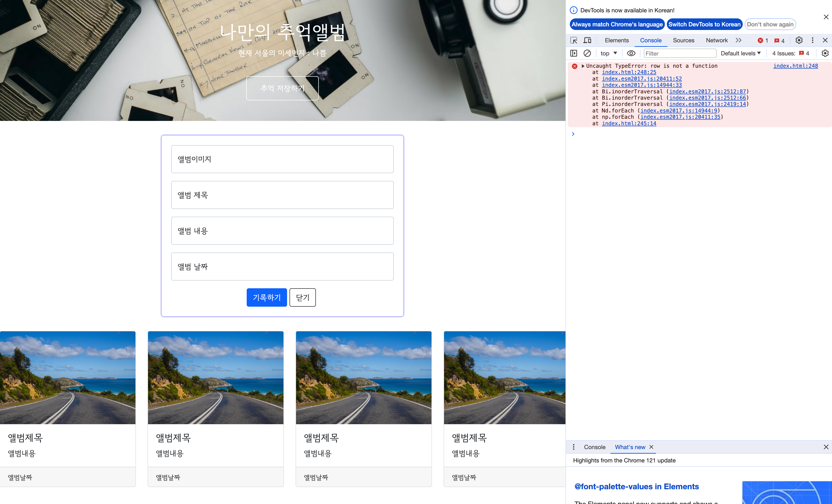Click Always match Chrome's language button
Viewport: 832px width, 504px height.
617,24
